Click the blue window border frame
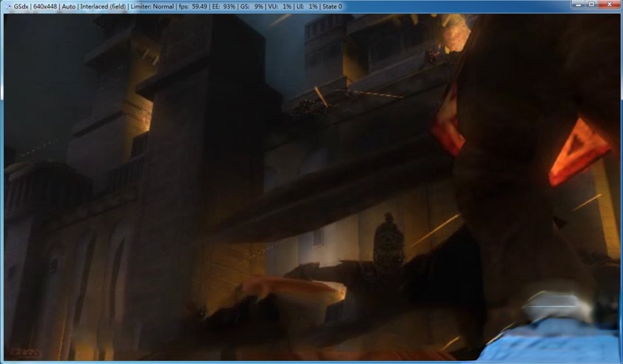 1,187
